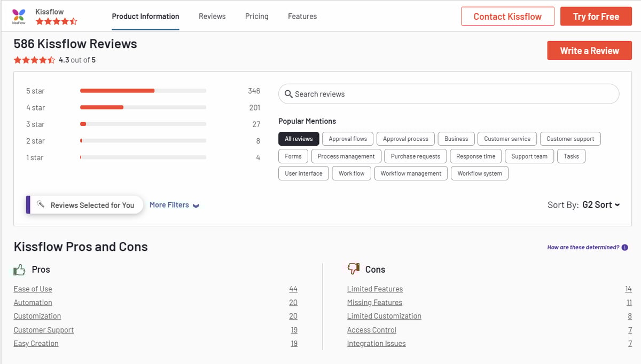This screenshot has width=641, height=364.
Task: Expand More Filters options
Action: 174,204
